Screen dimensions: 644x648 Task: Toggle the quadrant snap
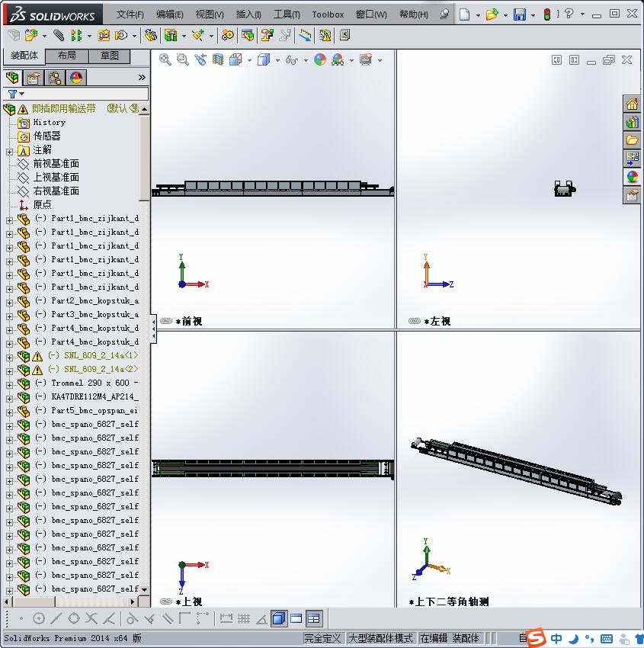point(73,619)
